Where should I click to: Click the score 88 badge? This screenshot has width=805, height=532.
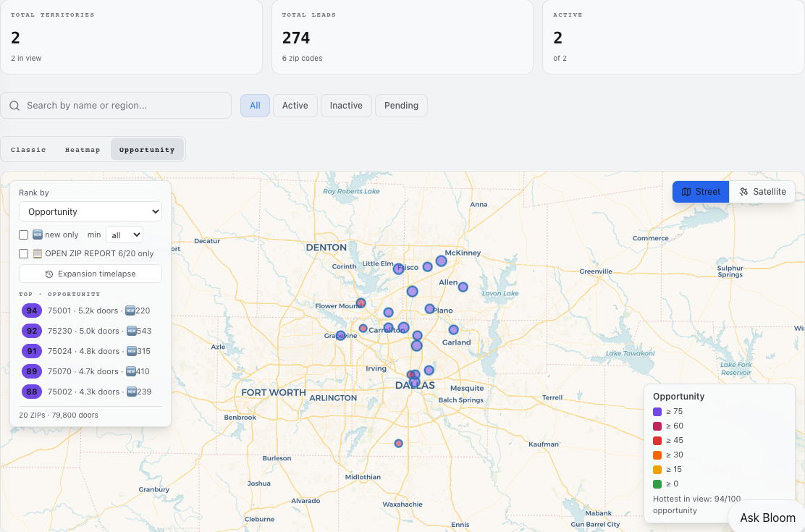32,392
